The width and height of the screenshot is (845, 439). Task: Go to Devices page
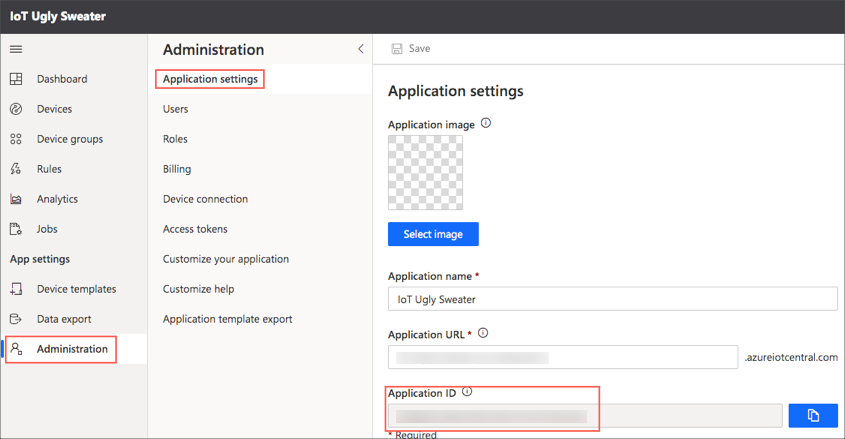click(x=54, y=109)
